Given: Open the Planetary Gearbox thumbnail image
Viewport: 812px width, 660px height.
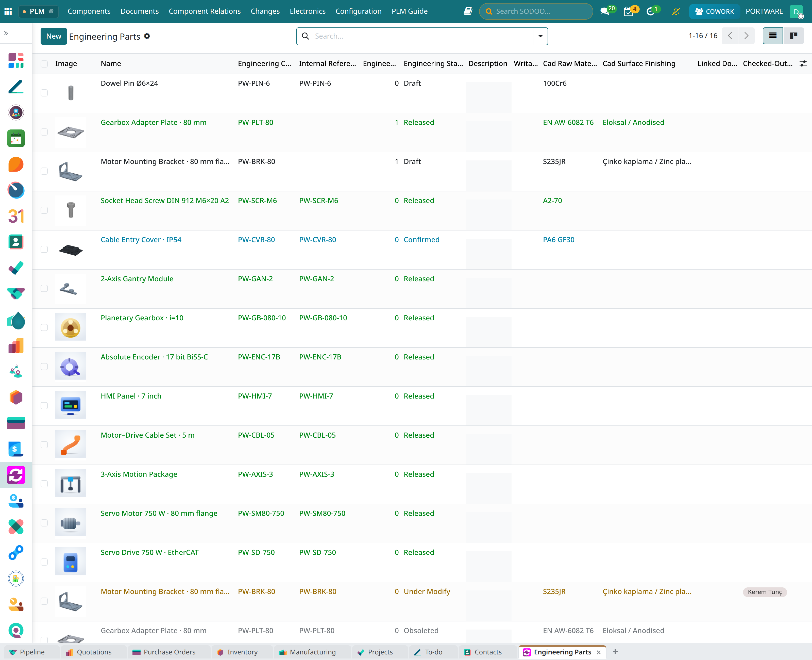Looking at the screenshot, I should (70, 327).
